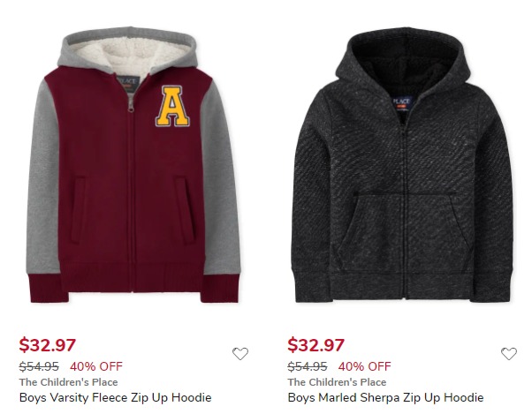Screen dimensions: 532x414
Task: Click the crossed-out $54.95 price for sherpa hoodie
Action: [308, 366]
